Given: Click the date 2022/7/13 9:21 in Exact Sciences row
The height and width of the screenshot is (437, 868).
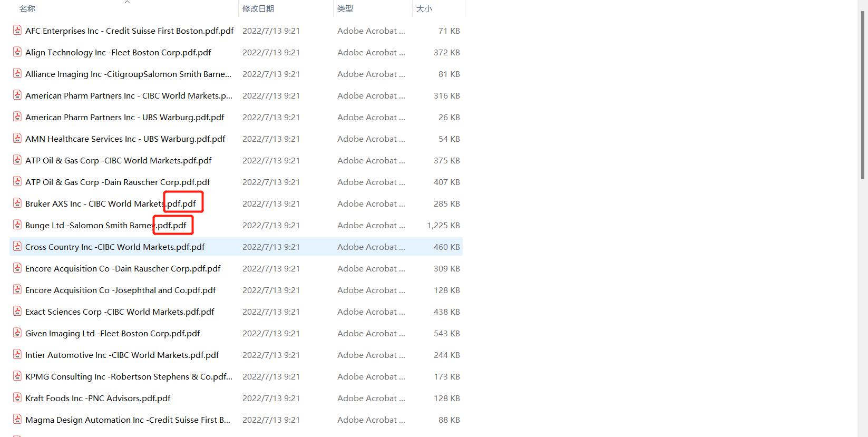Looking at the screenshot, I should 271,312.
